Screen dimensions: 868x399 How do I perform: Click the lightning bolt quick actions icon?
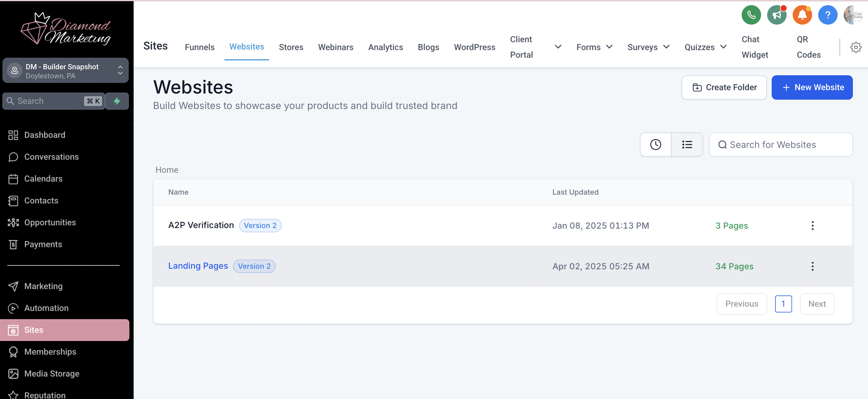(117, 101)
